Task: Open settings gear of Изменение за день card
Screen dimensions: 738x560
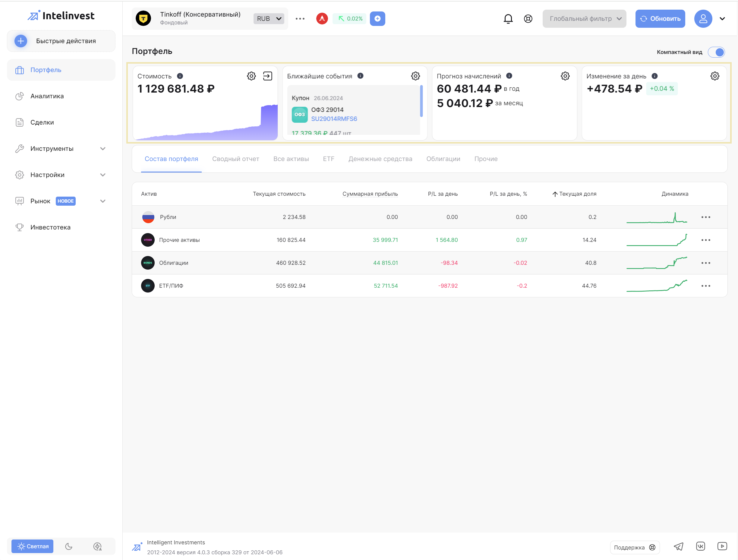Action: (715, 76)
